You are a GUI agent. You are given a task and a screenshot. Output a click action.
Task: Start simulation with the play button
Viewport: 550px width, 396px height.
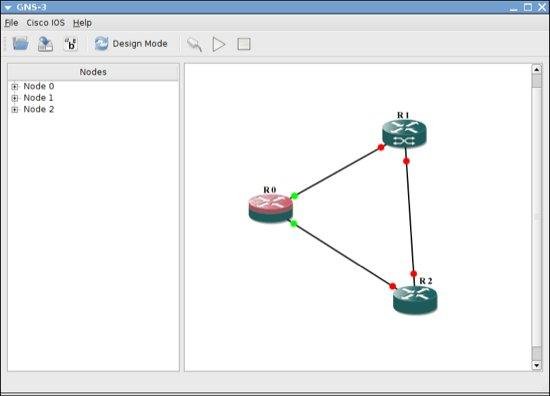pyautogui.click(x=219, y=45)
